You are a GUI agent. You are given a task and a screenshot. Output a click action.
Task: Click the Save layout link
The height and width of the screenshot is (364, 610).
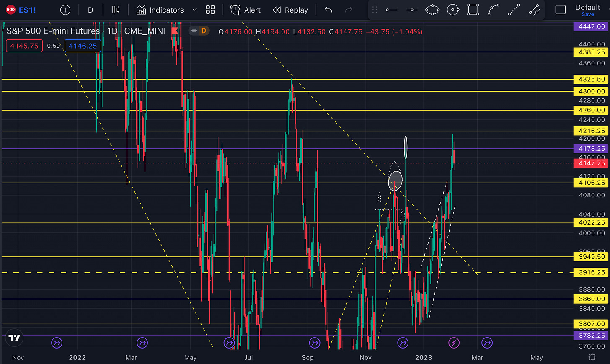pos(588,14)
